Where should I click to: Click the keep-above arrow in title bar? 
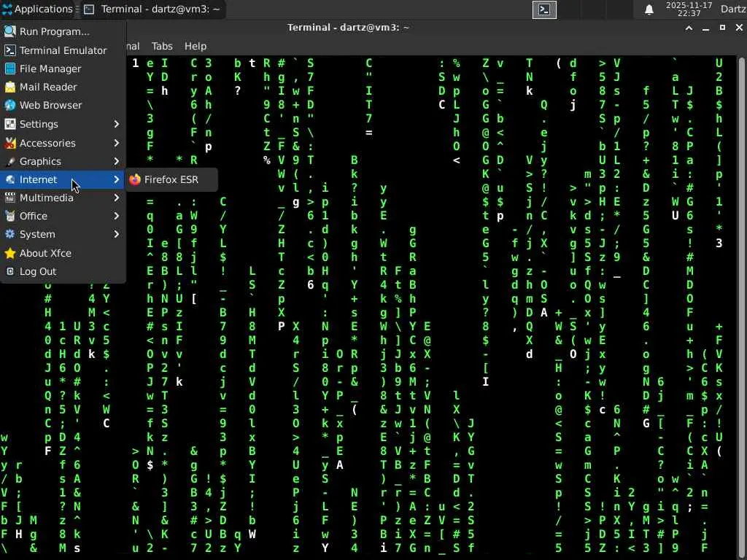click(689, 28)
